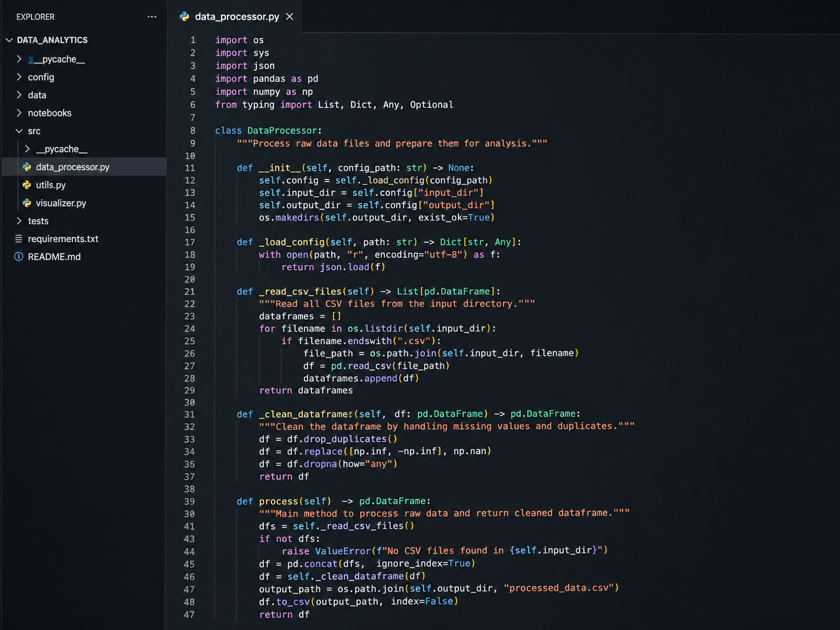Switch to the data_processor.py tab
840x630 pixels.
[x=237, y=17]
